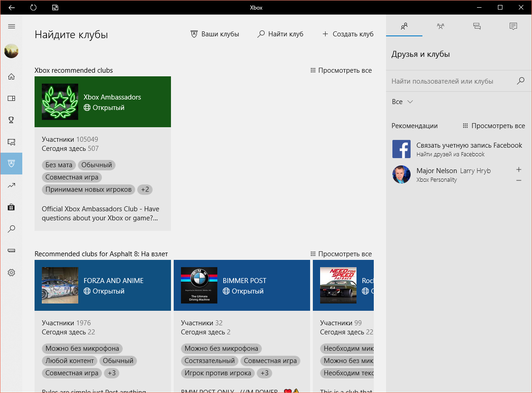Go to Home in the sidebar
The height and width of the screenshot is (393, 532).
pos(11,77)
